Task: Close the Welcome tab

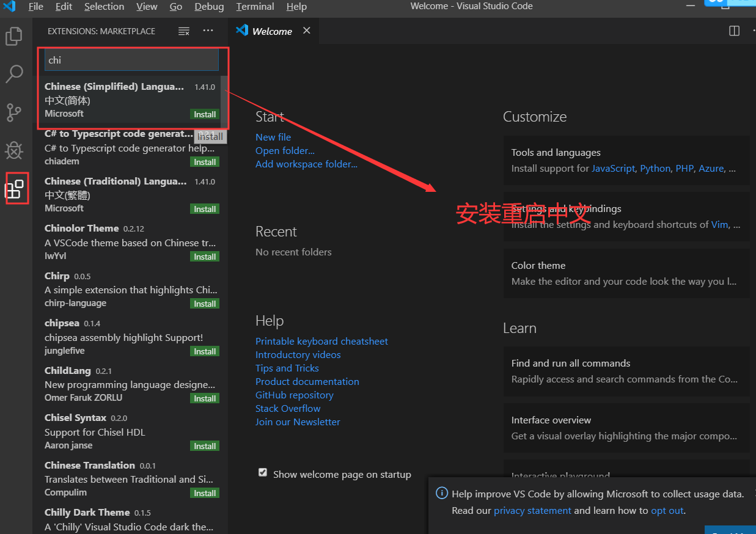Action: tap(307, 31)
